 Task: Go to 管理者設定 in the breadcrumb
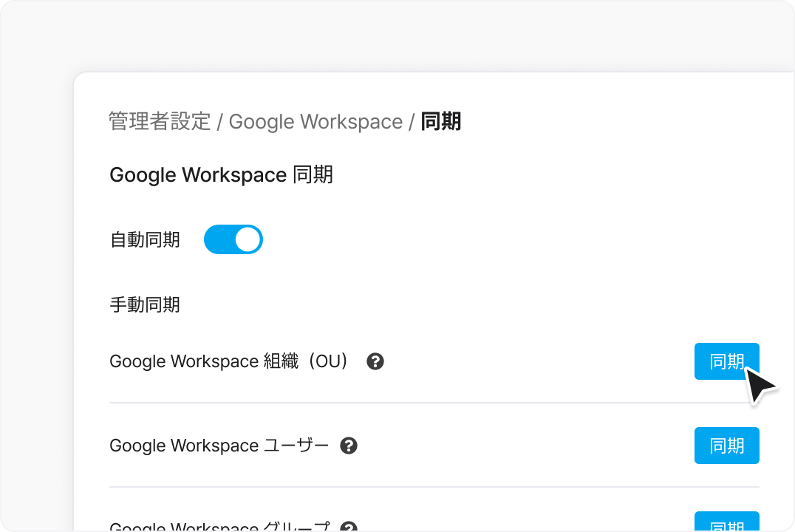click(160, 122)
